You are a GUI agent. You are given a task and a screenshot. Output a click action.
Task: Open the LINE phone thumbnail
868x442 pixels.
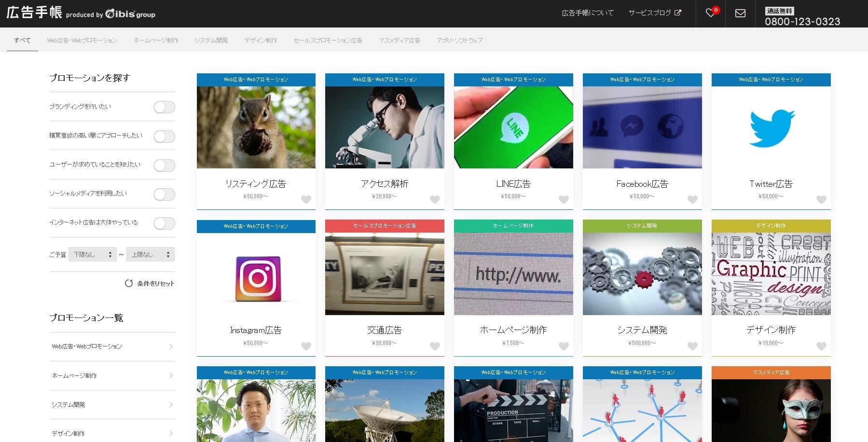pos(513,127)
